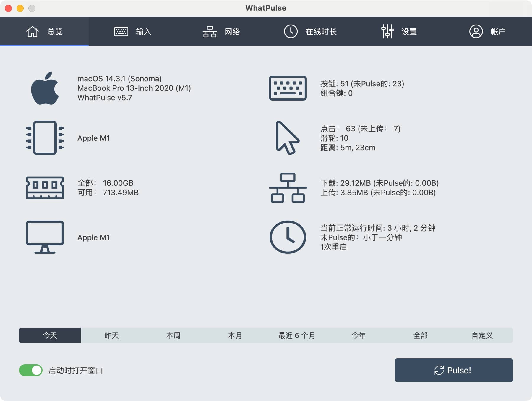Click the large clock icon beside uptime stats
This screenshot has height=401, width=532.
(x=288, y=237)
